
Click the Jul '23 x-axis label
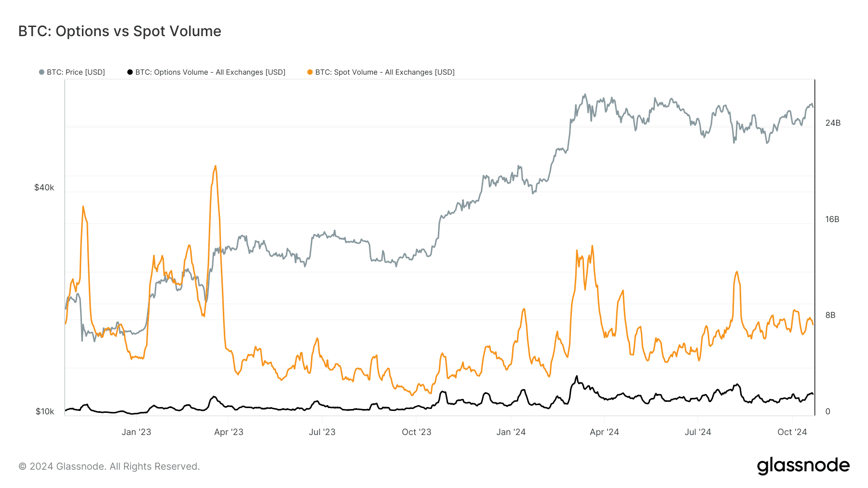click(x=322, y=432)
